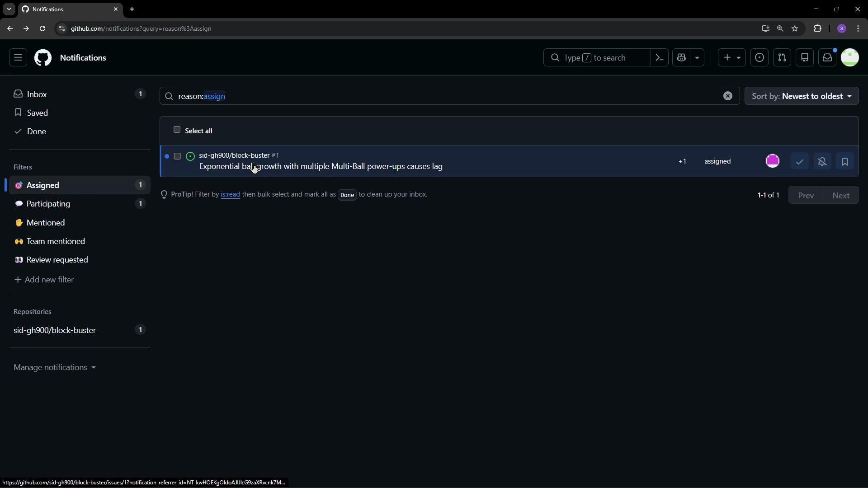Viewport: 868px width, 488px height.
Task: Open the Issues icon in header
Action: point(759,58)
